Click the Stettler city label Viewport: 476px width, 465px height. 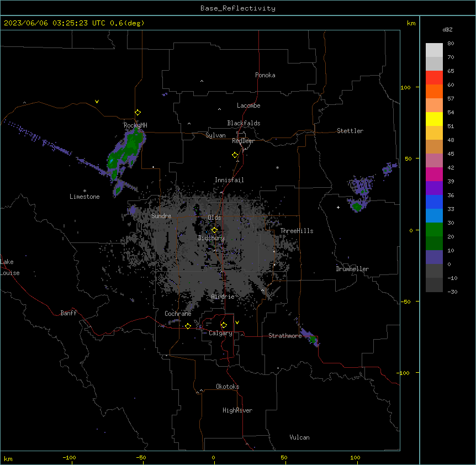click(x=350, y=131)
